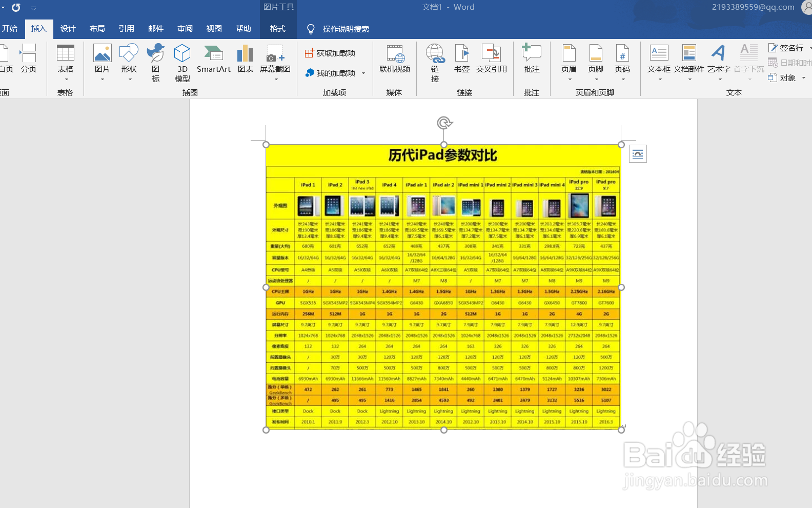Insert a 书签 bookmark
Image resolution: width=812 pixels, height=508 pixels.
462,58
